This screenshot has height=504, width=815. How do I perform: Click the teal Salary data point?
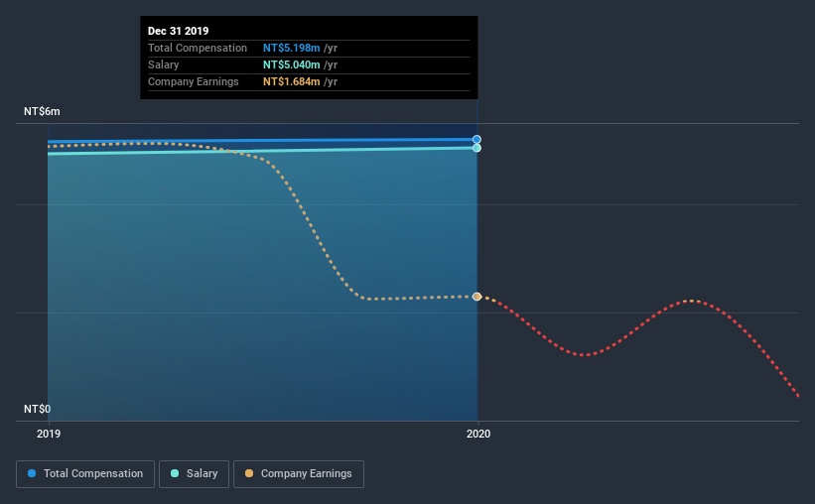pyautogui.click(x=476, y=148)
